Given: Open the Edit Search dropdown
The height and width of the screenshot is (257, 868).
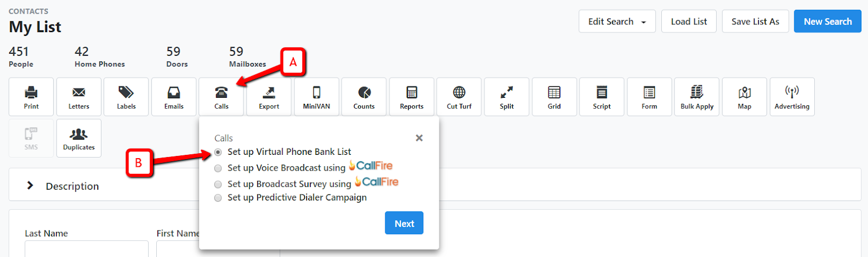Looking at the screenshot, I should (617, 21).
